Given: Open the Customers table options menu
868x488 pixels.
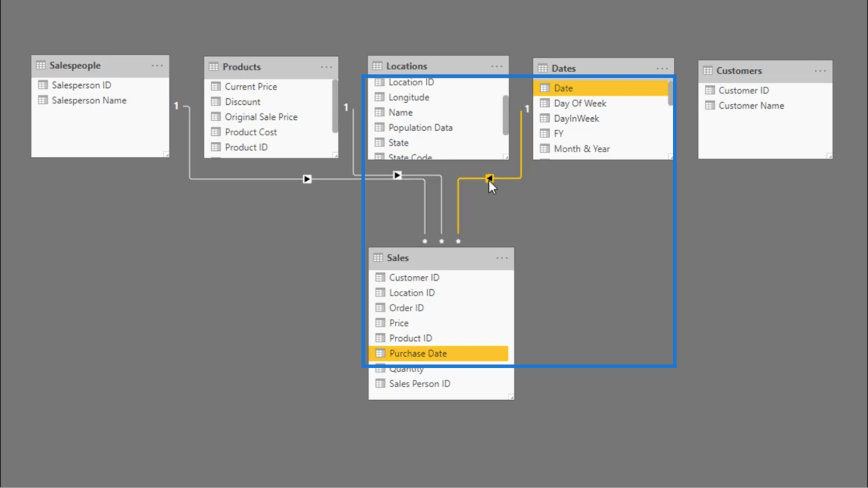Looking at the screenshot, I should coord(820,71).
